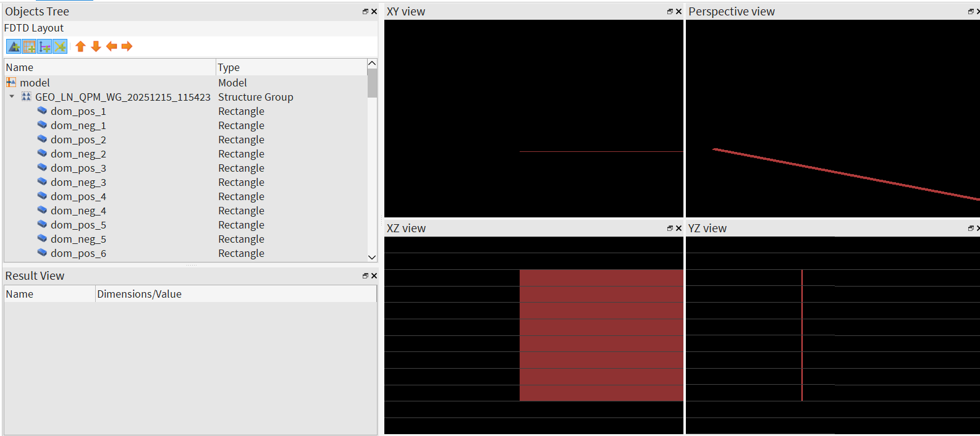Float the Perspective view panel

pyautogui.click(x=971, y=12)
